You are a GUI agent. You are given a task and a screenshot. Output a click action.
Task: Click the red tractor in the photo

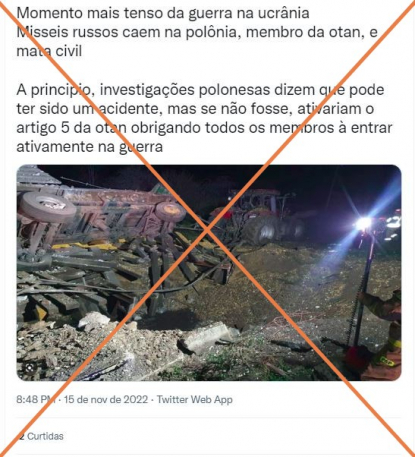[x=258, y=216]
